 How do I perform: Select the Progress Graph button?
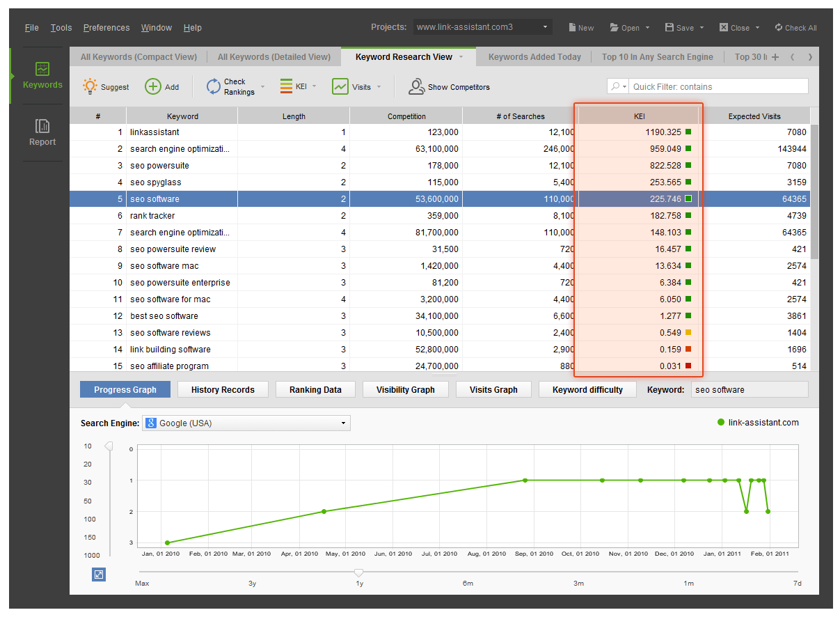[125, 389]
